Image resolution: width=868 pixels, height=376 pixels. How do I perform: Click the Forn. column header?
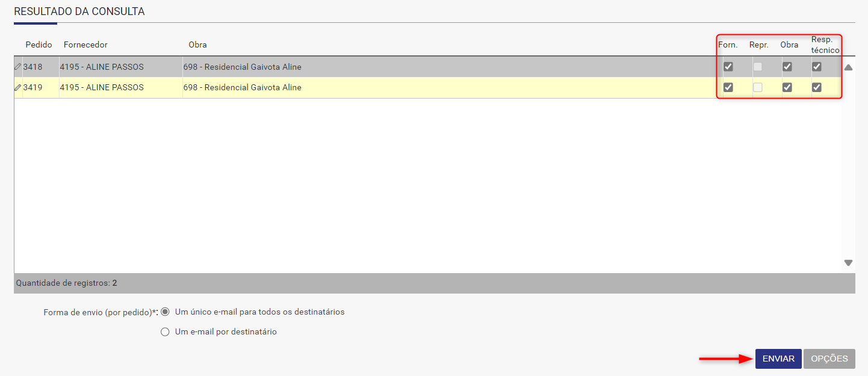coord(728,45)
